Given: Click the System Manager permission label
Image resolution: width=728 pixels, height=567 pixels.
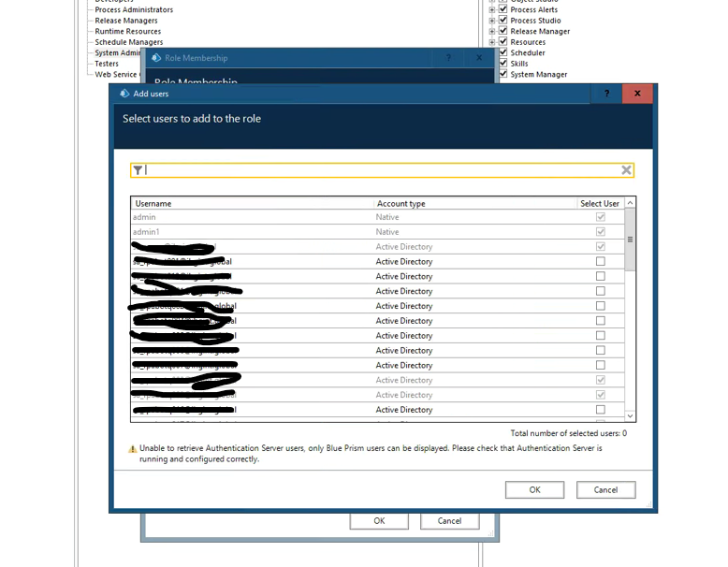Looking at the screenshot, I should [539, 74].
